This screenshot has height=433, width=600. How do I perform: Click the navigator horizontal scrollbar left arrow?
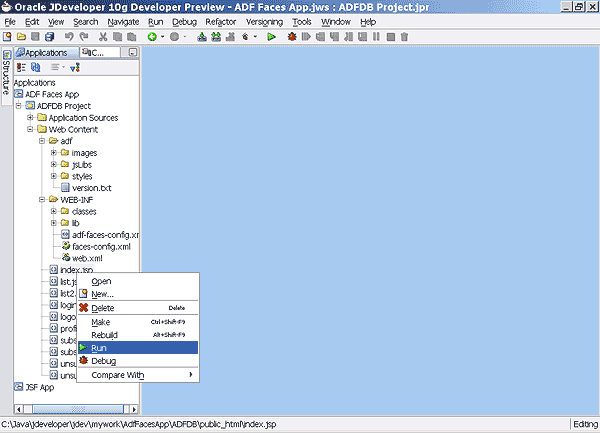18,409
